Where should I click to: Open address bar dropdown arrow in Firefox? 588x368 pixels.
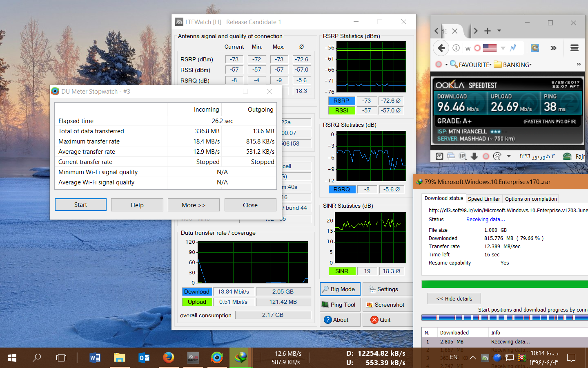coord(503,48)
